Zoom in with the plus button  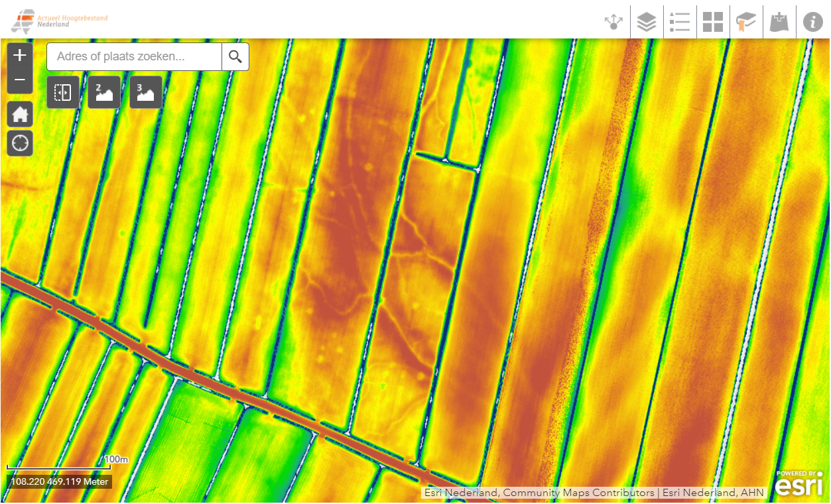coord(20,56)
